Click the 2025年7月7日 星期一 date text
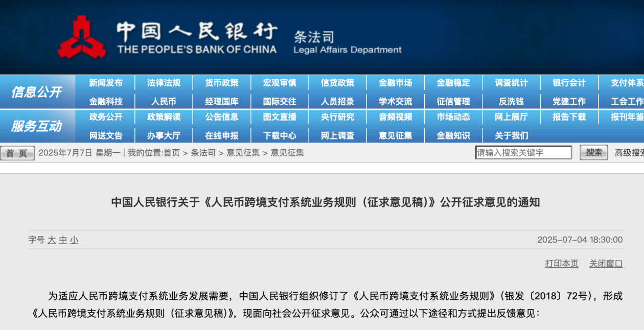The width and height of the screenshot is (644, 330). (79, 153)
